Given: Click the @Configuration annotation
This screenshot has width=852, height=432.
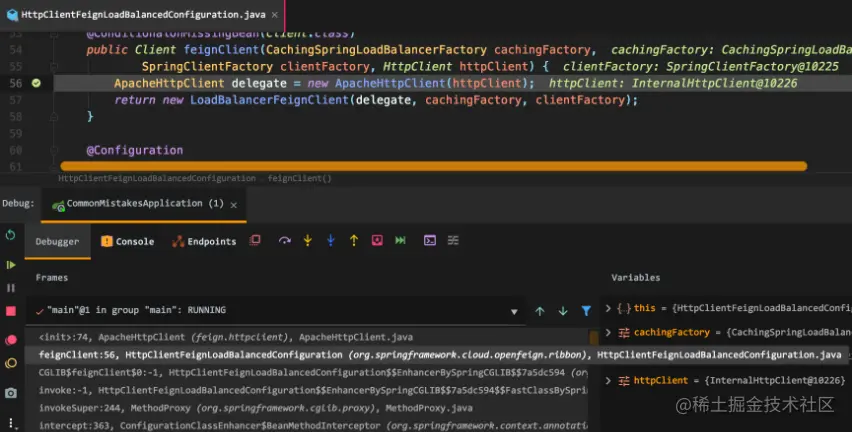Looking at the screenshot, I should point(135,150).
